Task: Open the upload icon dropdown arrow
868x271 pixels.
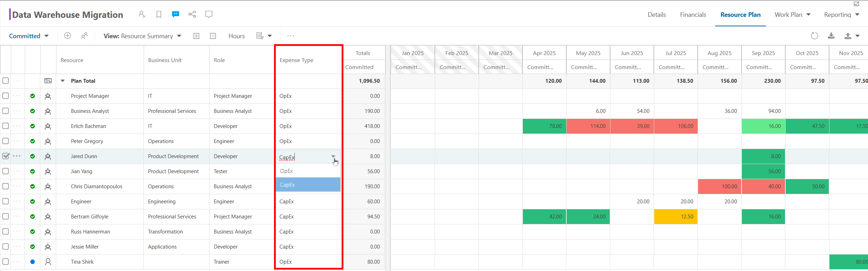Action: coord(857,36)
